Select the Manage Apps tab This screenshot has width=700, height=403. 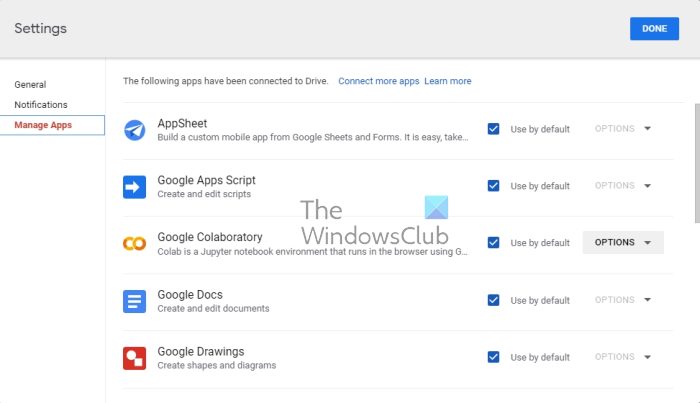point(52,125)
